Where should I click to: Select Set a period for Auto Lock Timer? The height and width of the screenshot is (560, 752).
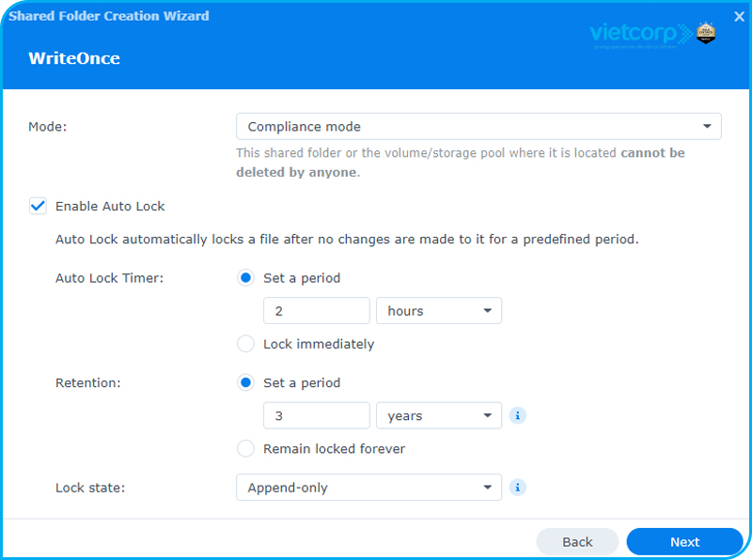pyautogui.click(x=246, y=278)
